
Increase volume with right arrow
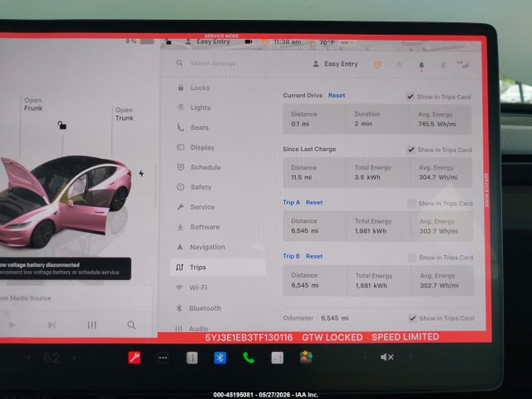[x=410, y=357]
